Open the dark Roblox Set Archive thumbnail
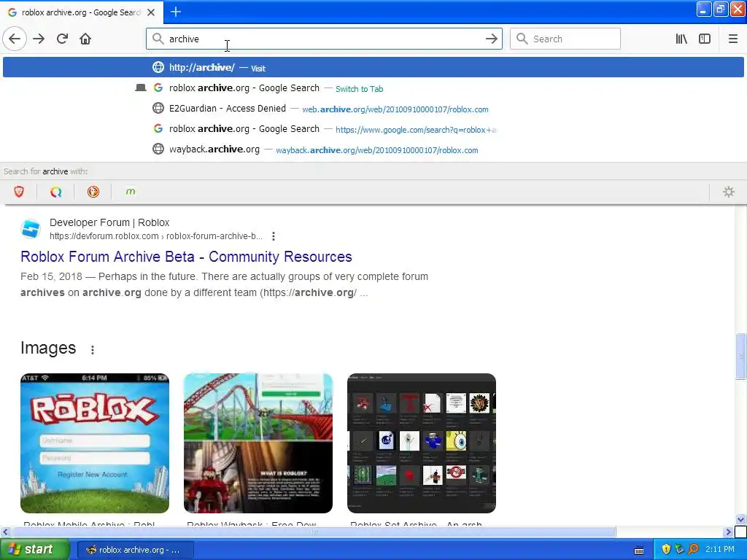This screenshot has width=747, height=560. click(422, 443)
